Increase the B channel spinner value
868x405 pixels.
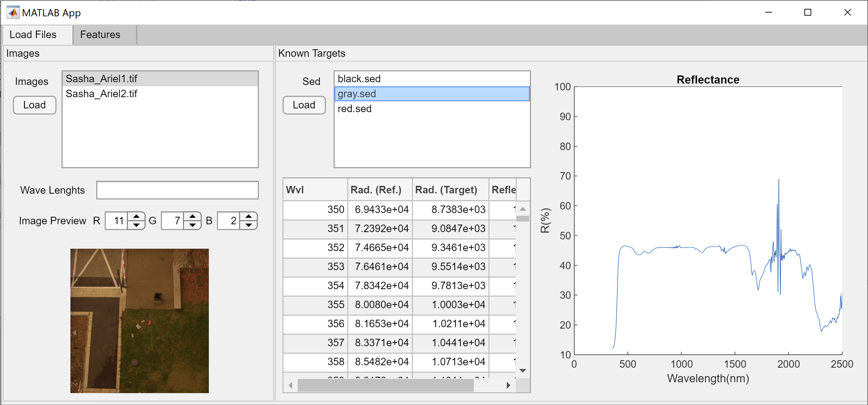click(249, 216)
